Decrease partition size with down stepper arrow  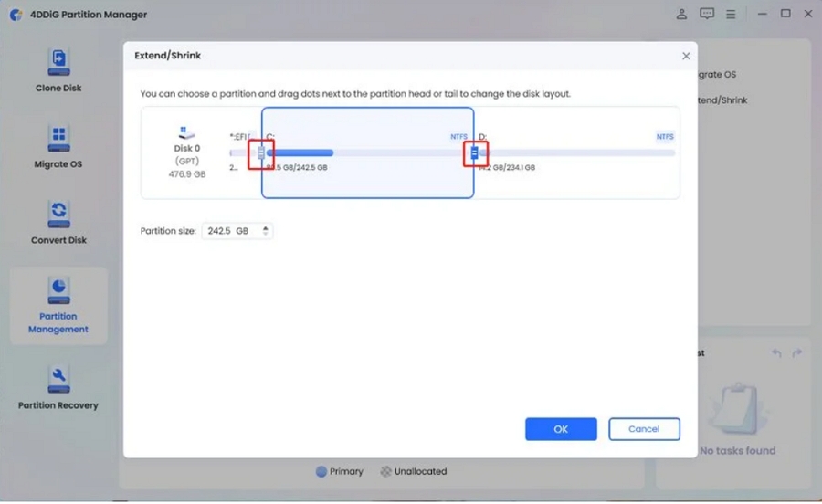coord(266,234)
